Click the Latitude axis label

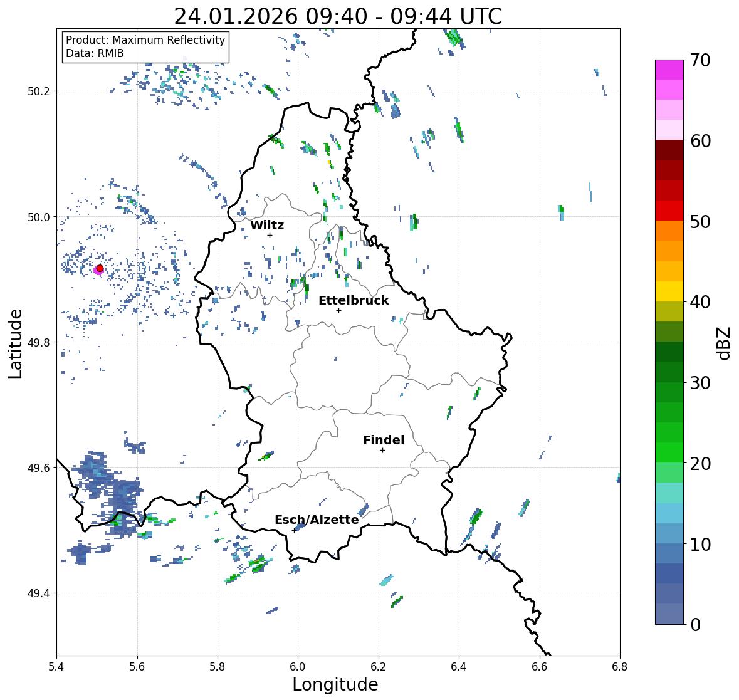16,343
